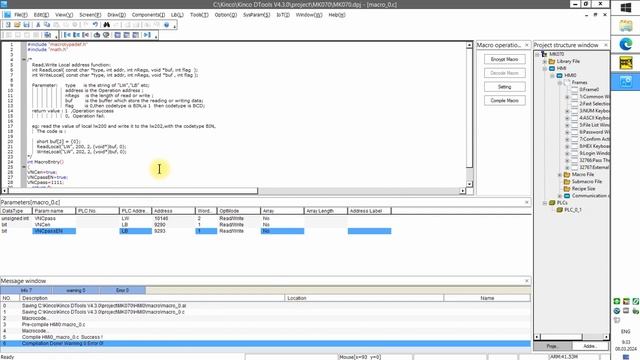The width and height of the screenshot is (640, 360).
Task: Close the Project structure window panel
Action: (x=605, y=45)
